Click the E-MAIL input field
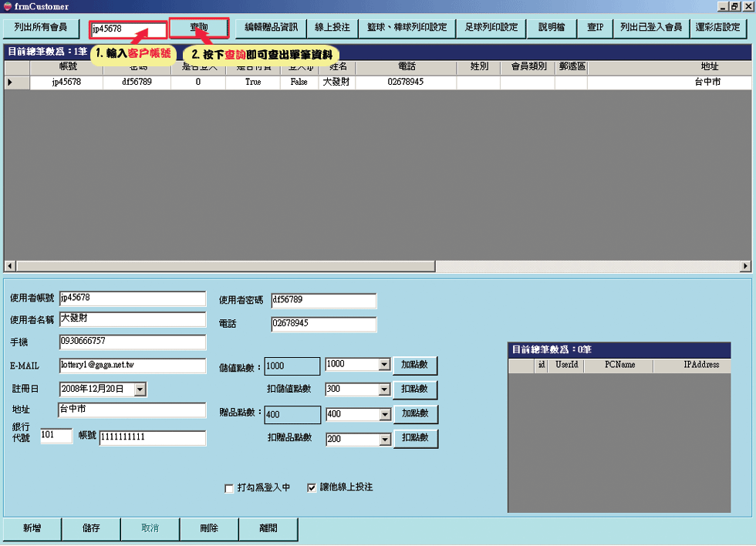The image size is (756, 546). tap(132, 366)
